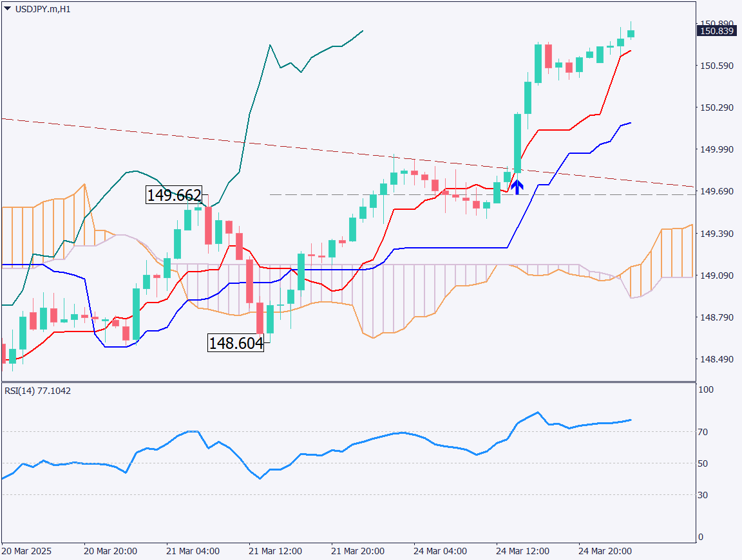Click the triangle arrow beside USDJPY.m,H1
Screen dimensions: 742x560
pos(8,8)
